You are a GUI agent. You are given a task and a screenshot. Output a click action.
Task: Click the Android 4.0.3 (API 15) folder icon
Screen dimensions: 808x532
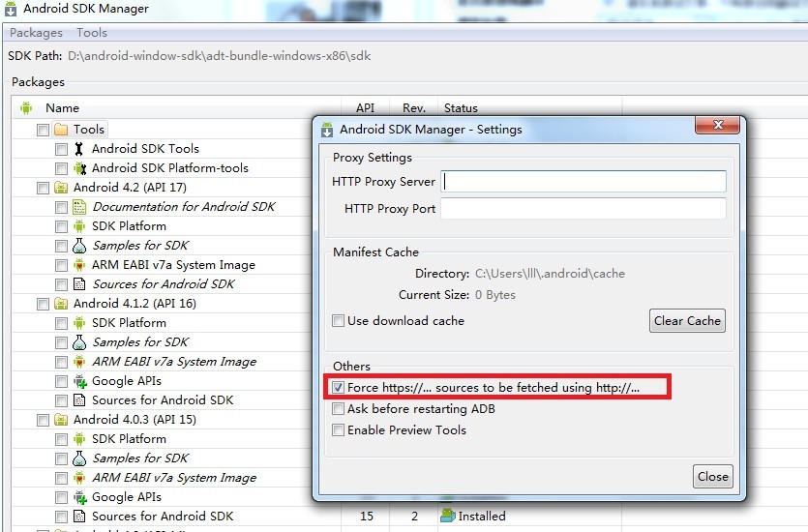pyautogui.click(x=61, y=420)
